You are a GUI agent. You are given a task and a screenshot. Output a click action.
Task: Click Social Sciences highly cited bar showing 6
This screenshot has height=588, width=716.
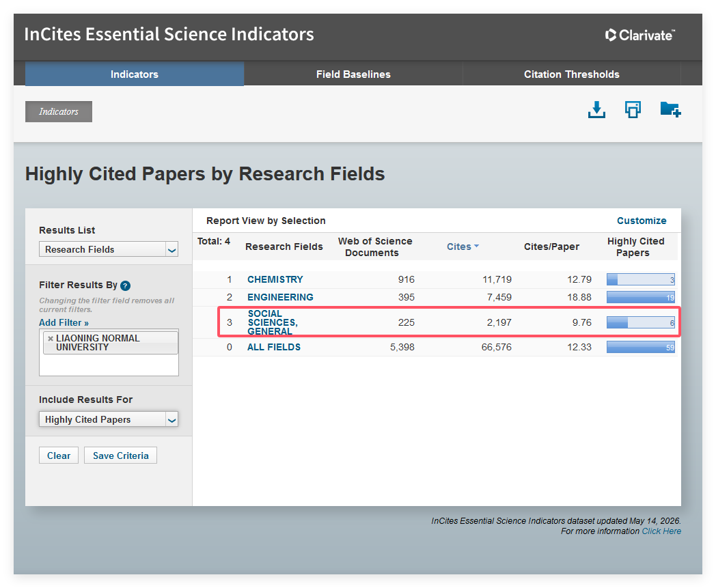point(641,322)
